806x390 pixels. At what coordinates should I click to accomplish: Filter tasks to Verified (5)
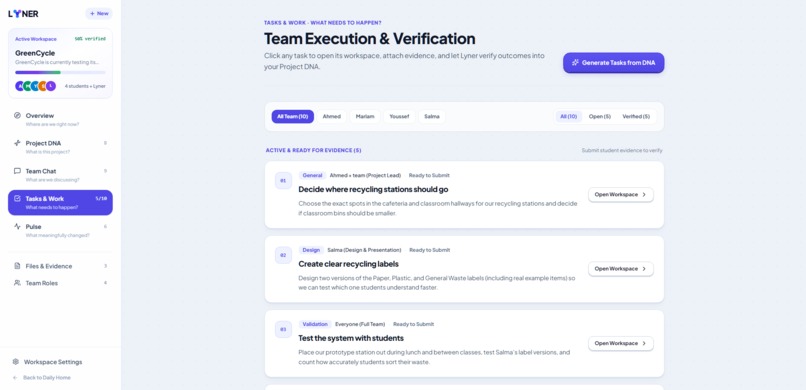click(636, 117)
